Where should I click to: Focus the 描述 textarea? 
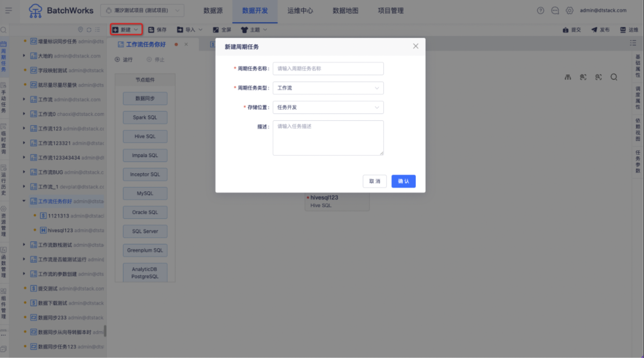click(x=328, y=138)
